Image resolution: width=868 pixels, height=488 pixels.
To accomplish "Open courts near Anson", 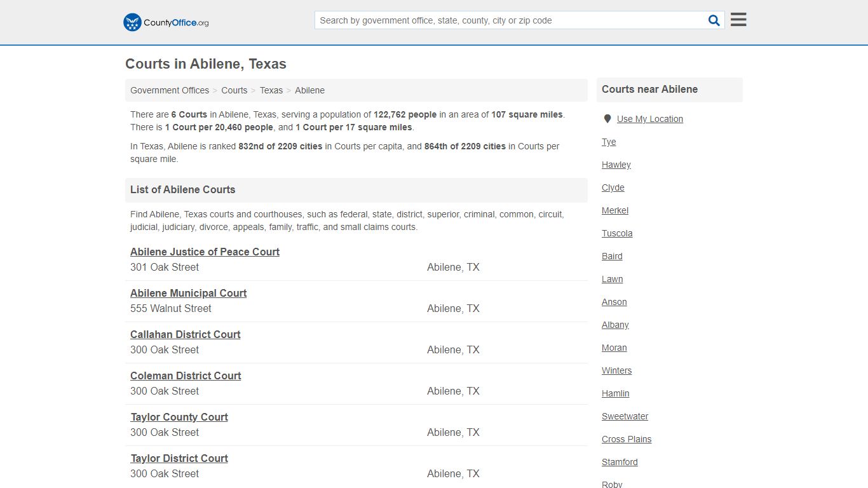I will (614, 302).
